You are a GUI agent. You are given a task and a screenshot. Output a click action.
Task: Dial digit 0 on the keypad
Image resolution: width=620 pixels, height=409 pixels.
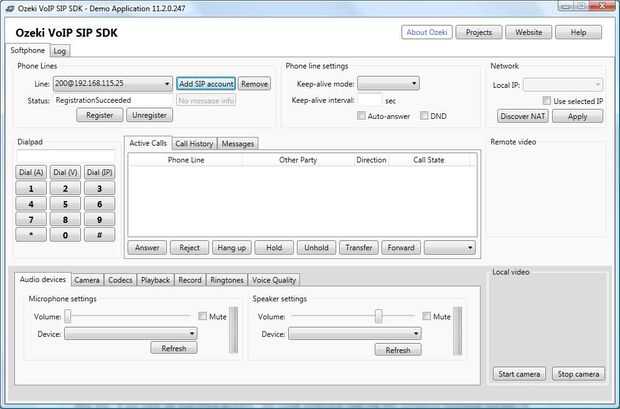(65, 235)
